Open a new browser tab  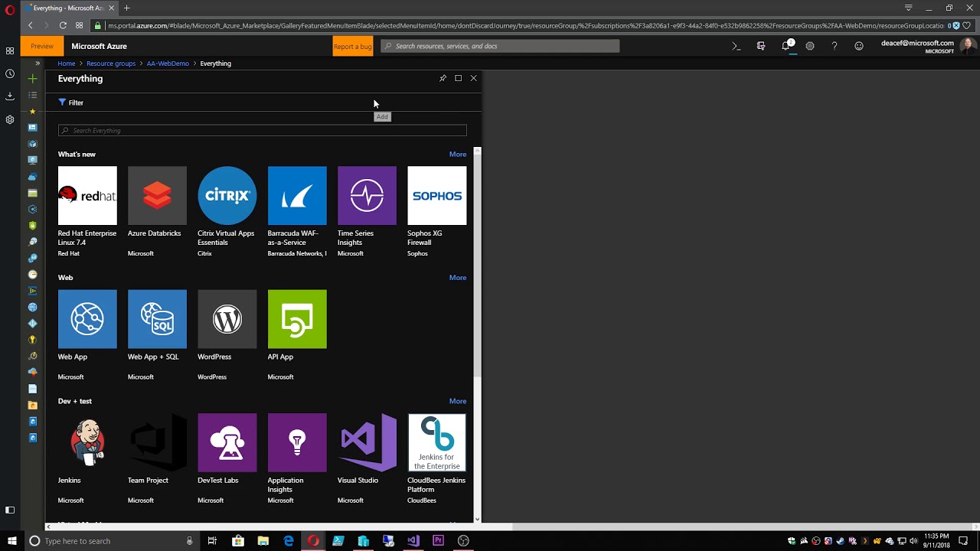pos(127,8)
